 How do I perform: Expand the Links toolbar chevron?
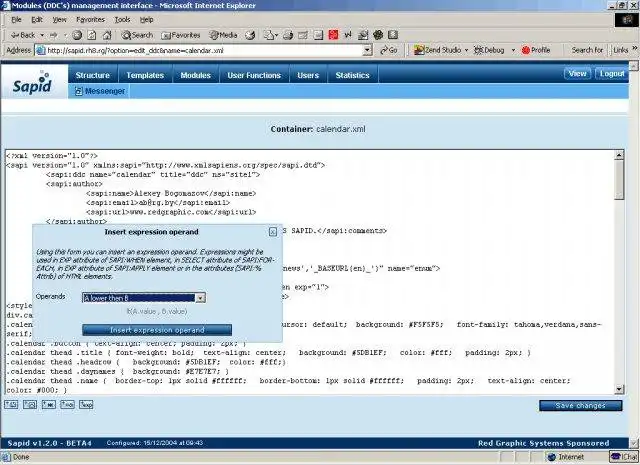[x=635, y=48]
